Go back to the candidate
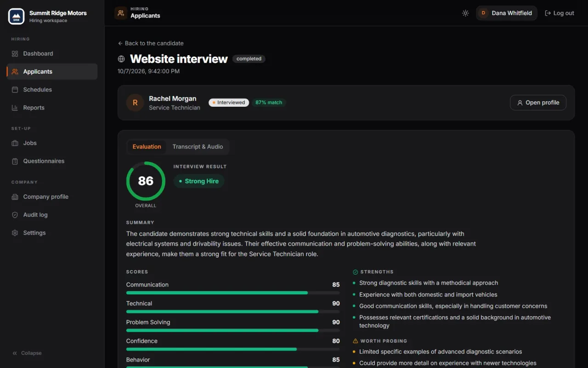This screenshot has width=588, height=368. tap(151, 43)
